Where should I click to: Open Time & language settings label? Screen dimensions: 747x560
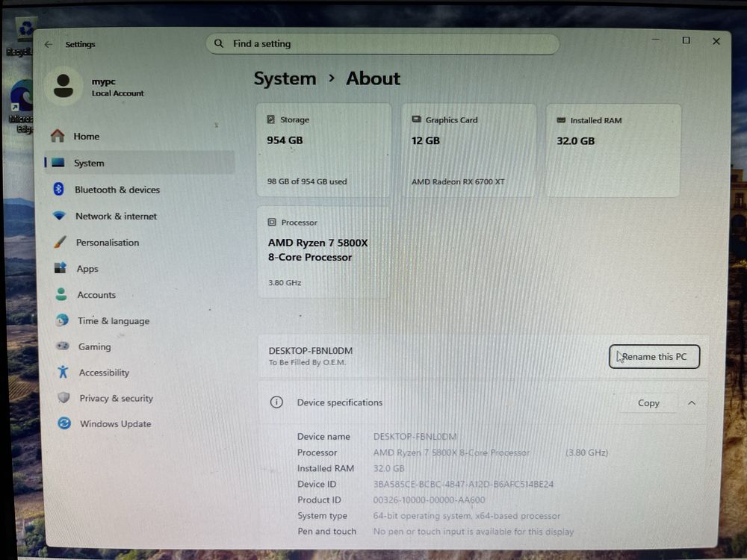(x=114, y=321)
